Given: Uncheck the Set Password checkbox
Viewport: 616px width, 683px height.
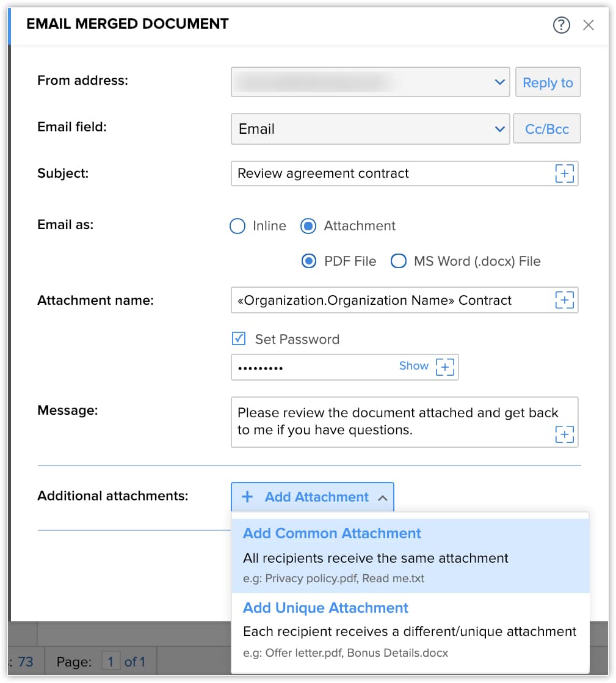Looking at the screenshot, I should point(238,338).
